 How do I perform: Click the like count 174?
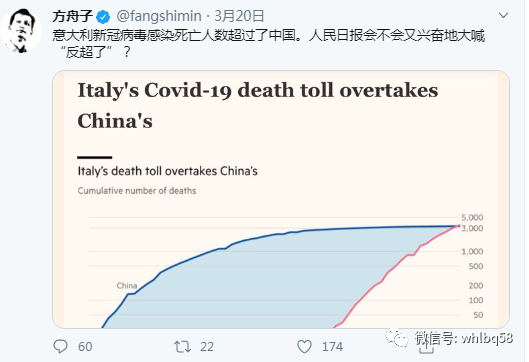coord(332,347)
